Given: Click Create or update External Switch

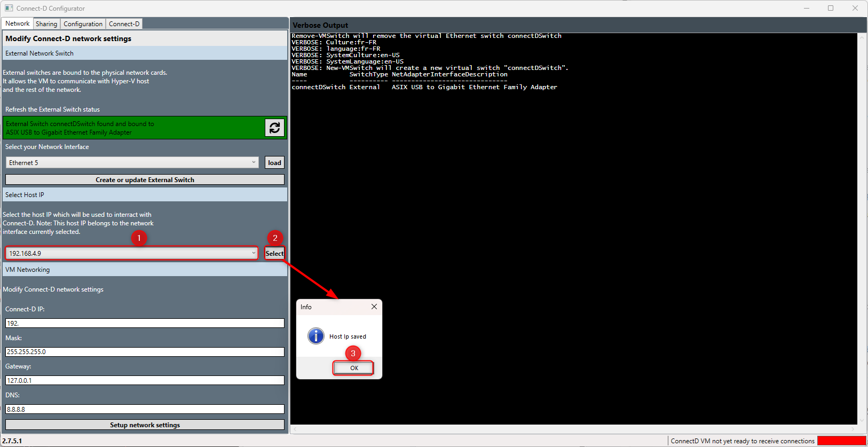Looking at the screenshot, I should [145, 179].
